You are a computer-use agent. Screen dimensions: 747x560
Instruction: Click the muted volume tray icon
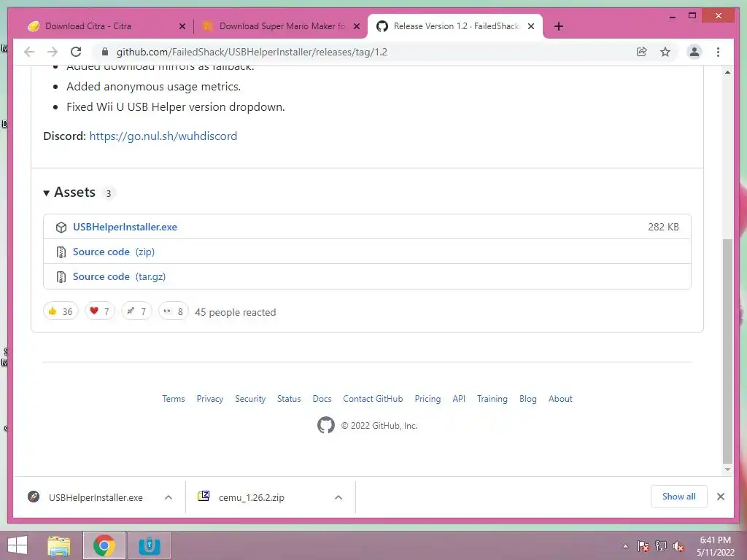point(678,546)
